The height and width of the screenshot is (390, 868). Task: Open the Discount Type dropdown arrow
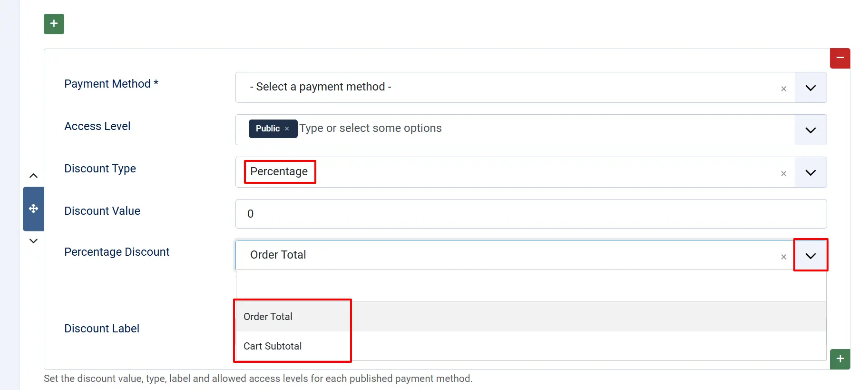coord(810,172)
